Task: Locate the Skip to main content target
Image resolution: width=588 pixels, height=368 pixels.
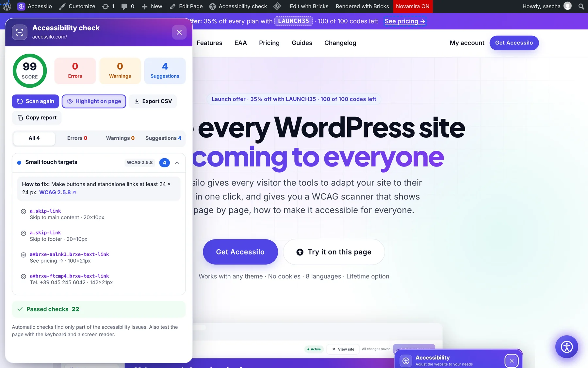Action: tap(24, 212)
